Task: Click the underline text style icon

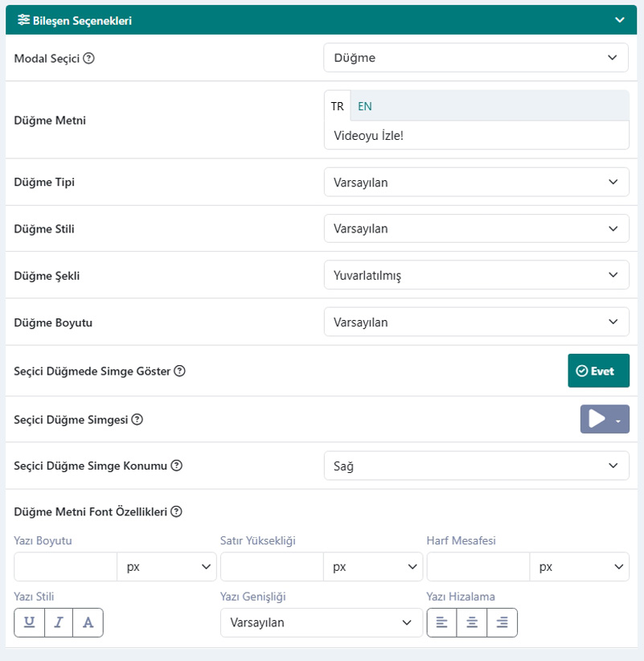Action: tap(30, 622)
